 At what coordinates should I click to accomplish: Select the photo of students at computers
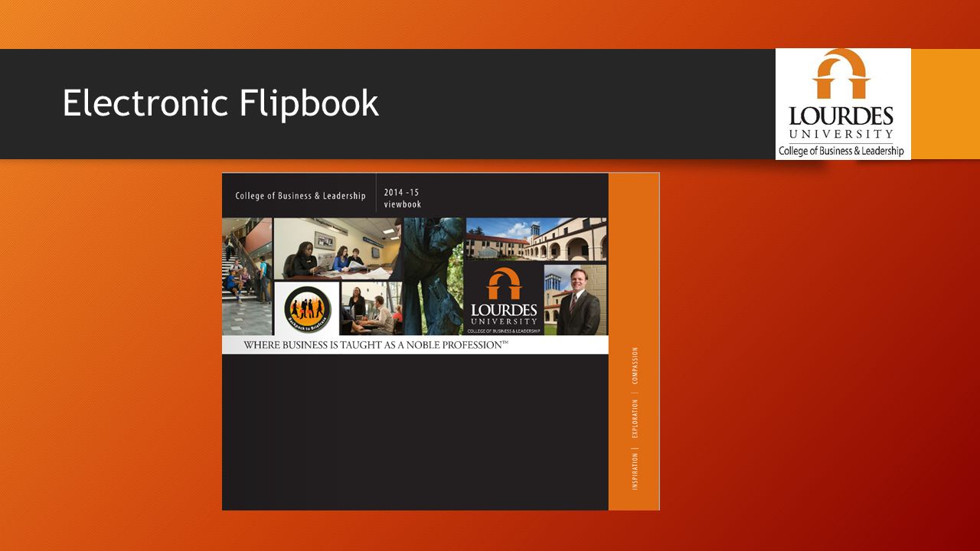371,308
